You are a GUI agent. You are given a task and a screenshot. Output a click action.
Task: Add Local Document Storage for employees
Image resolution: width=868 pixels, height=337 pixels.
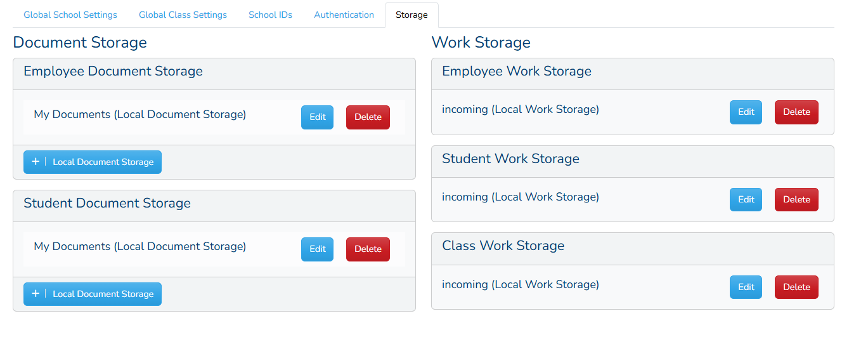tap(93, 162)
